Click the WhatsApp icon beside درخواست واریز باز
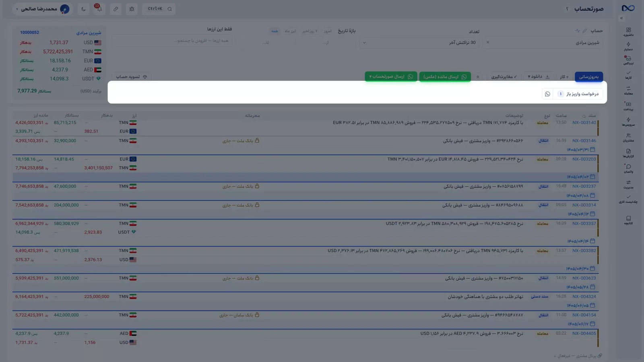 (547, 94)
